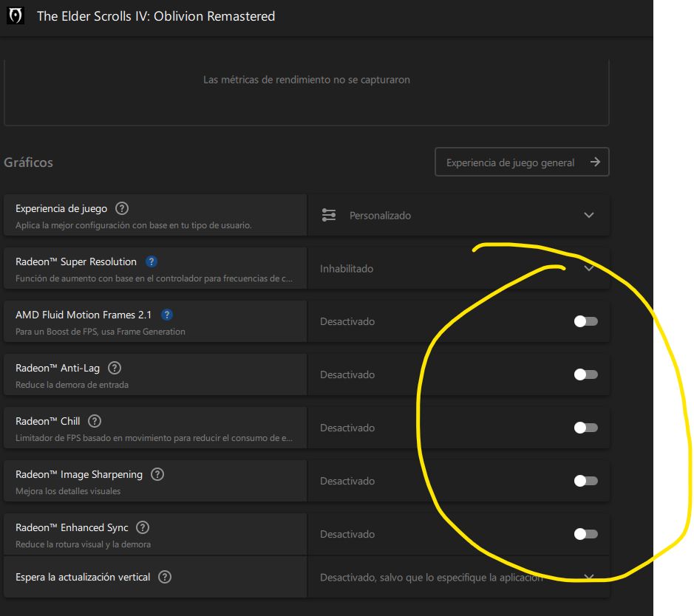Click the Experiencia de juego label
This screenshot has width=694, height=616.
point(61,209)
